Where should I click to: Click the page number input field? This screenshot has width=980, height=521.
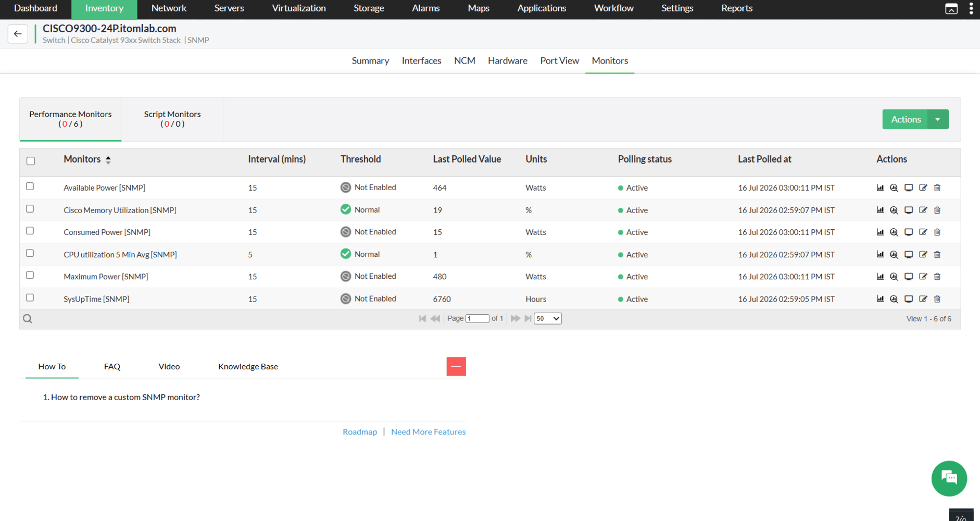[477, 318]
